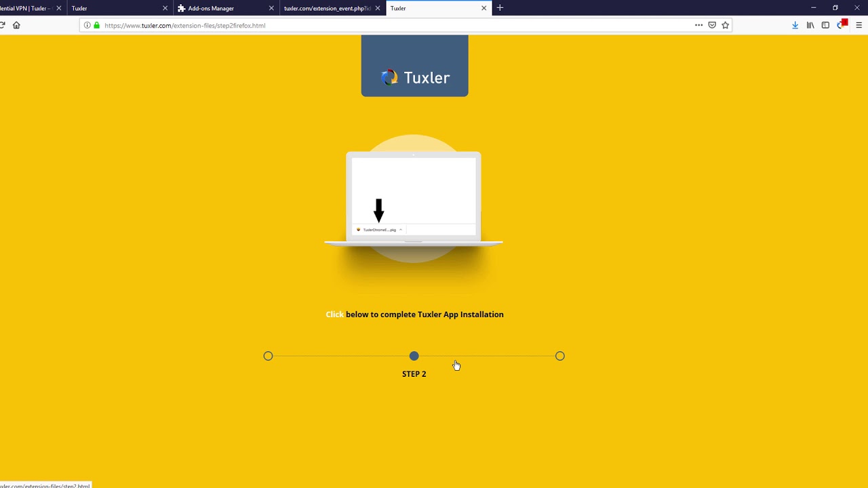868x488 pixels.
Task: Select the first step circle
Action: click(x=268, y=356)
